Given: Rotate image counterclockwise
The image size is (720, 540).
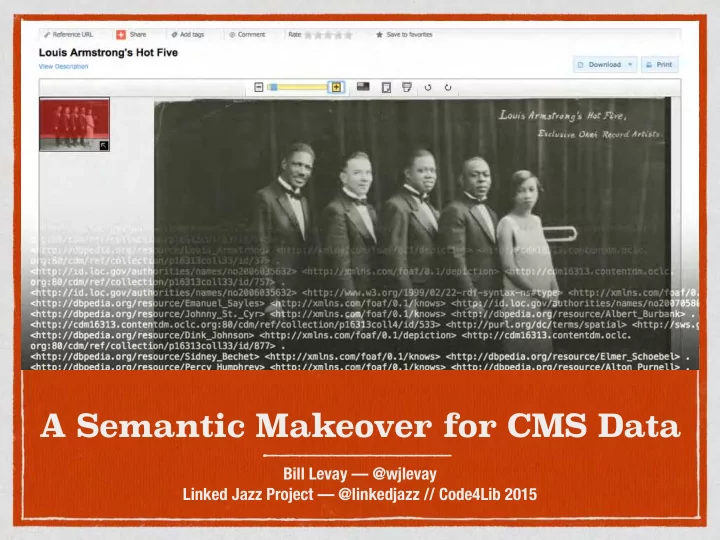Looking at the screenshot, I should 428,87.
